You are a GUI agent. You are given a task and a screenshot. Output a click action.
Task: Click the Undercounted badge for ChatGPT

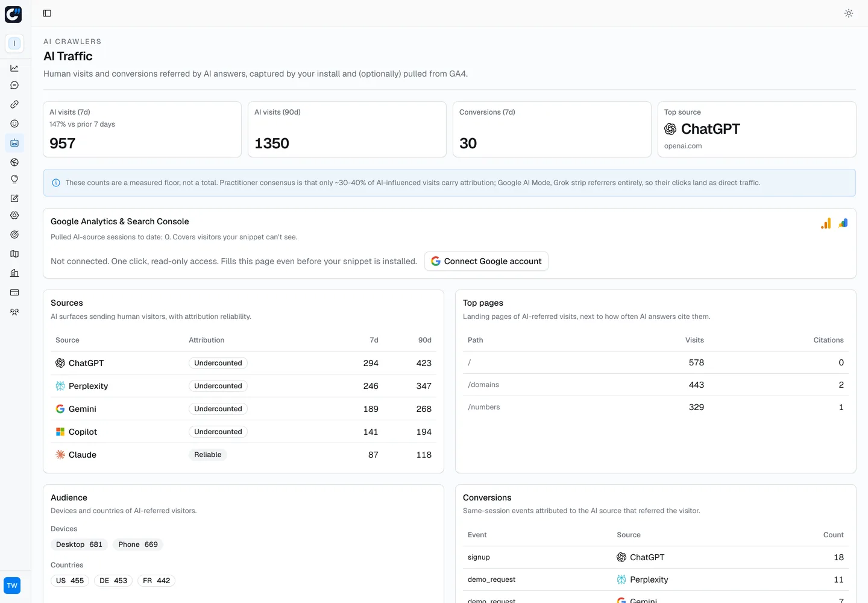point(218,363)
